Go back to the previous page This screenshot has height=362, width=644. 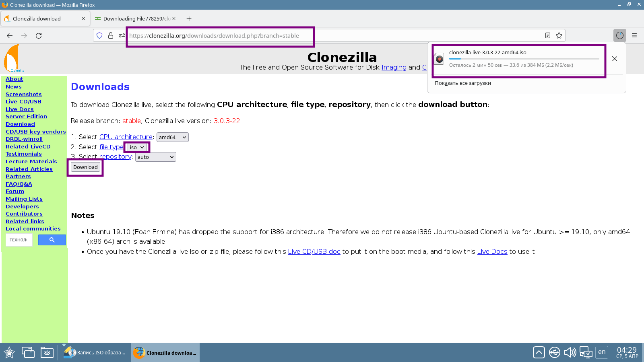click(10, 36)
